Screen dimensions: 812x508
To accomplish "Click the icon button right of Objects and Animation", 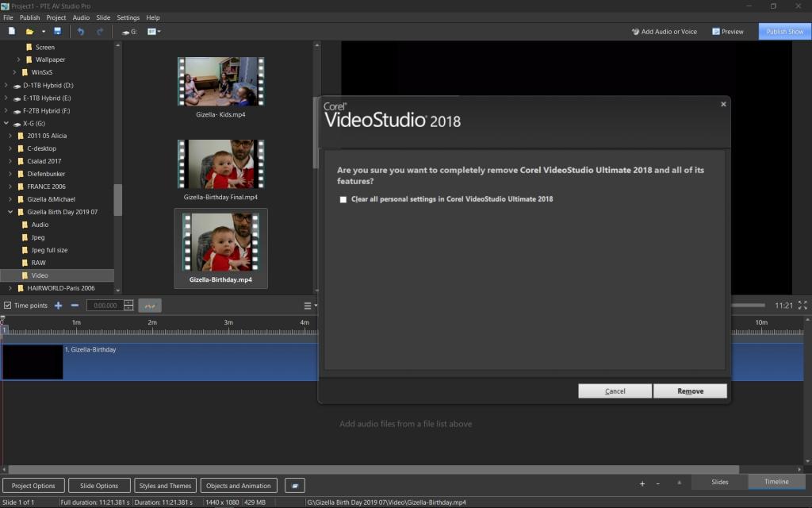I will (295, 486).
